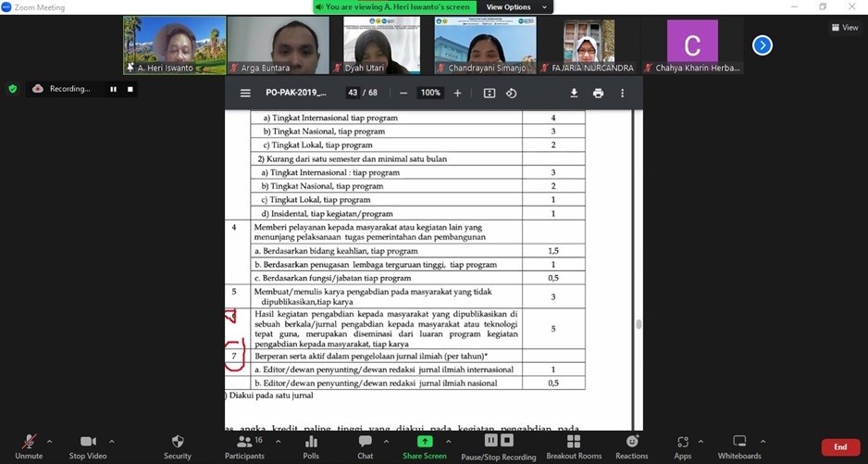
Task: Open the Breakout Rooms panel
Action: (573, 445)
